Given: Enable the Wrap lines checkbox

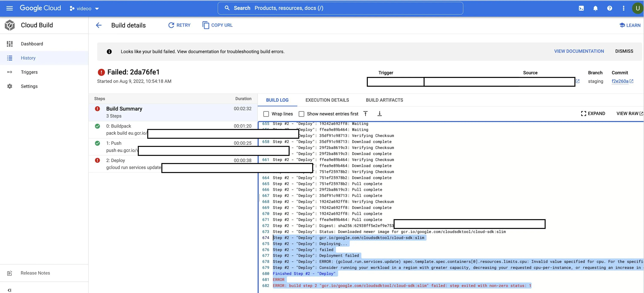Looking at the screenshot, I should (266, 114).
